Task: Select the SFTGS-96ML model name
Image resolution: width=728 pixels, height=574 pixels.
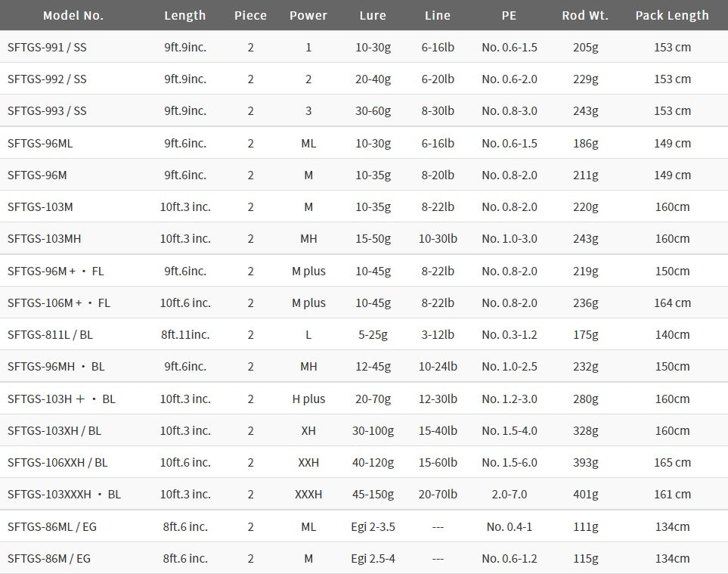Action: (x=40, y=143)
